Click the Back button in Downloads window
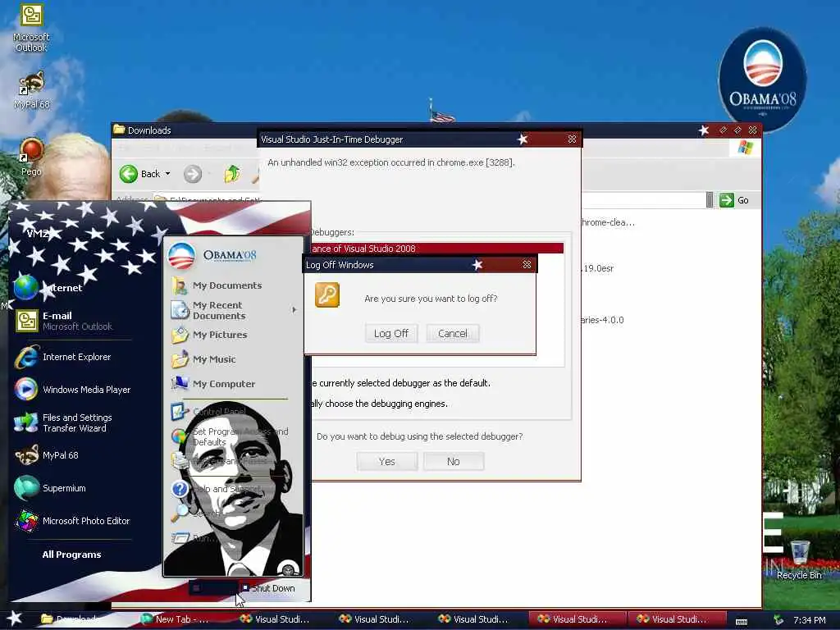Screen dimensions: 840x630 pyautogui.click(x=139, y=174)
